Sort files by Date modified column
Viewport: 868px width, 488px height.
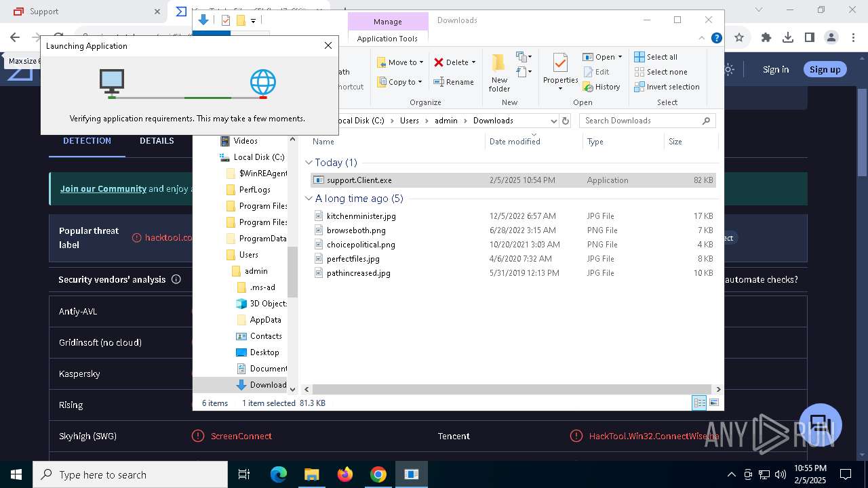click(x=534, y=142)
